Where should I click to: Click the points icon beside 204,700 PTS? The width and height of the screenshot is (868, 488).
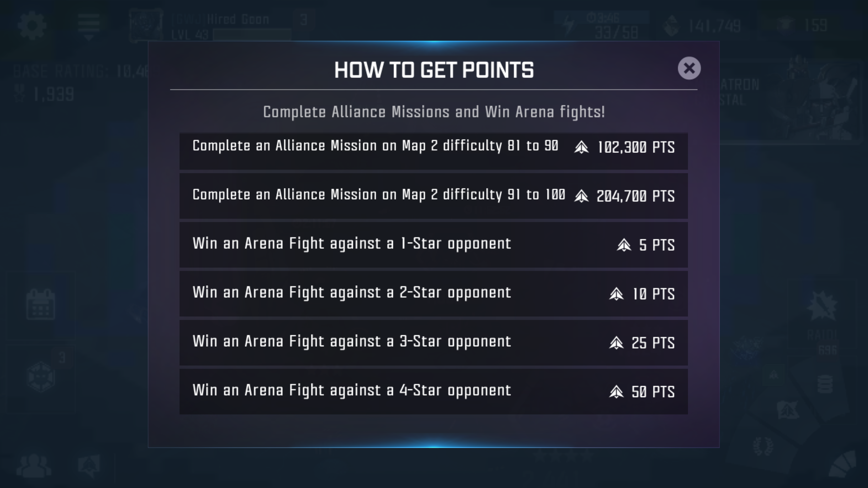pos(581,196)
